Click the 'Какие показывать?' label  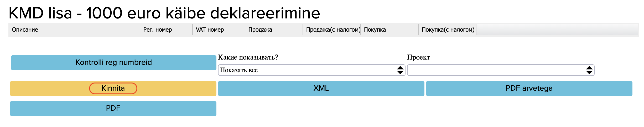(248, 57)
